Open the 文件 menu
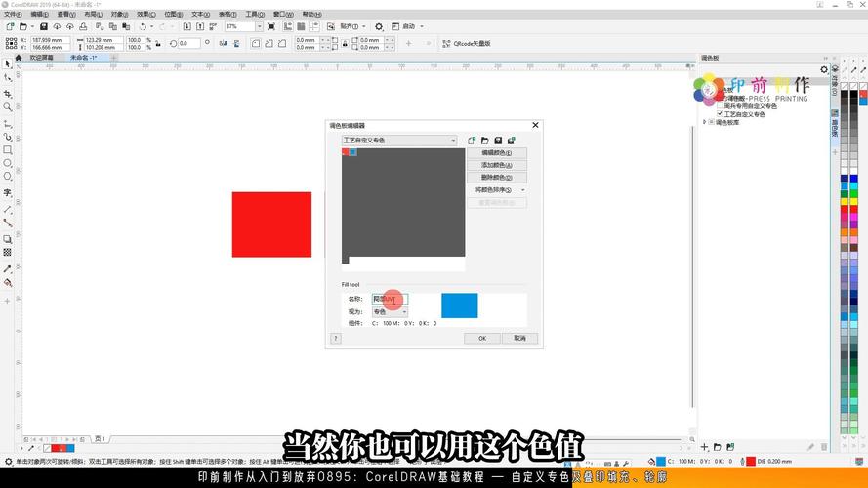 click(13, 14)
